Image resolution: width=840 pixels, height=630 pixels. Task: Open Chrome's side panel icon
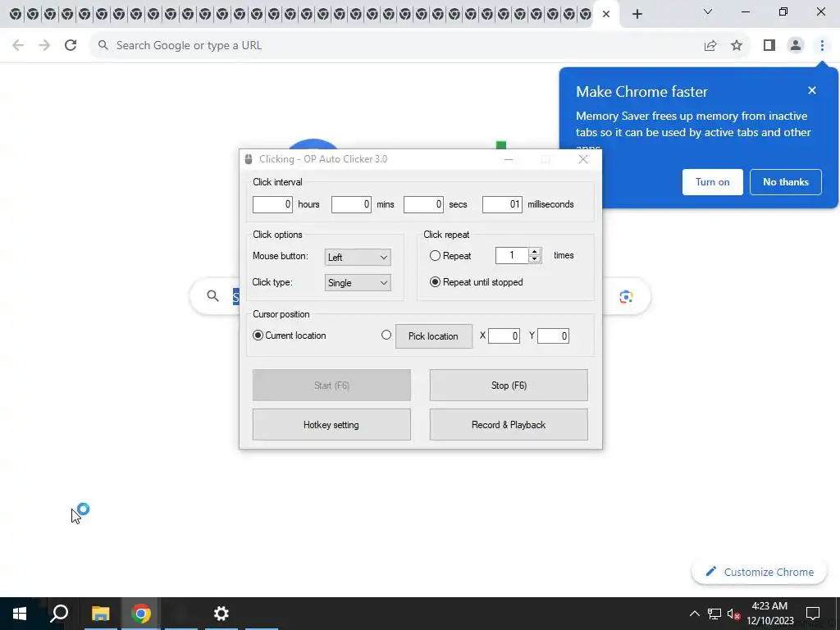click(x=769, y=46)
